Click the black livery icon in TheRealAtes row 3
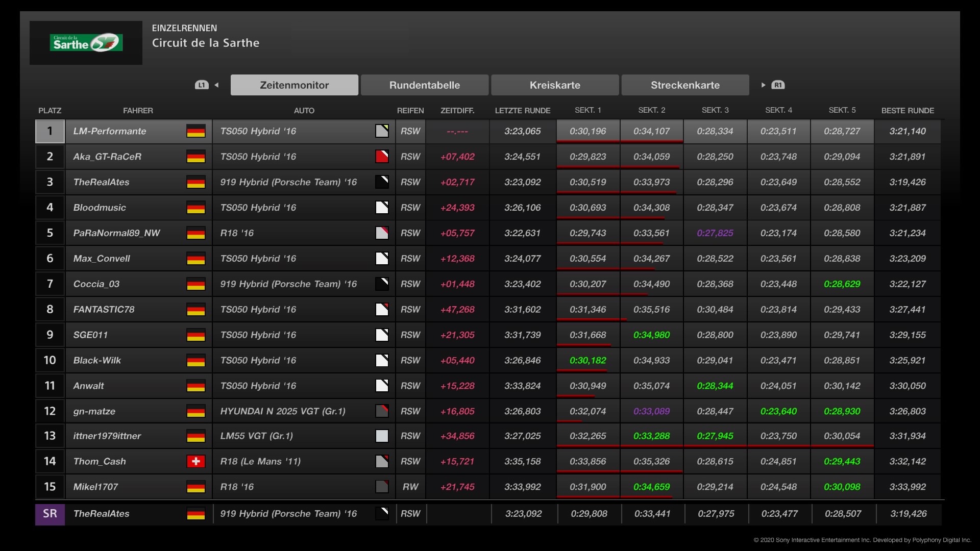Image resolution: width=980 pixels, height=551 pixels. [382, 182]
